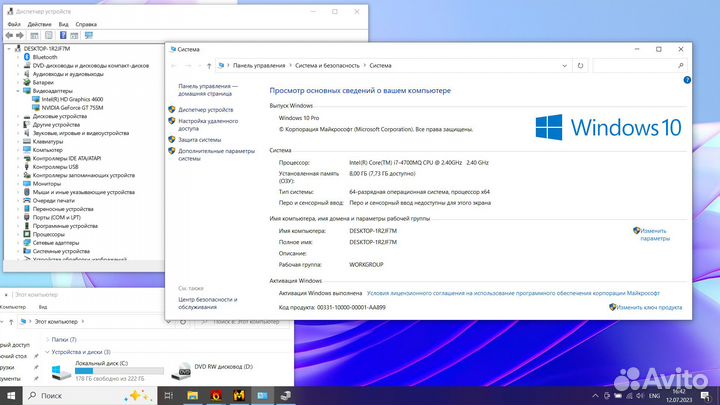
Task: Click the disk C: usage bar
Action: 119,371
